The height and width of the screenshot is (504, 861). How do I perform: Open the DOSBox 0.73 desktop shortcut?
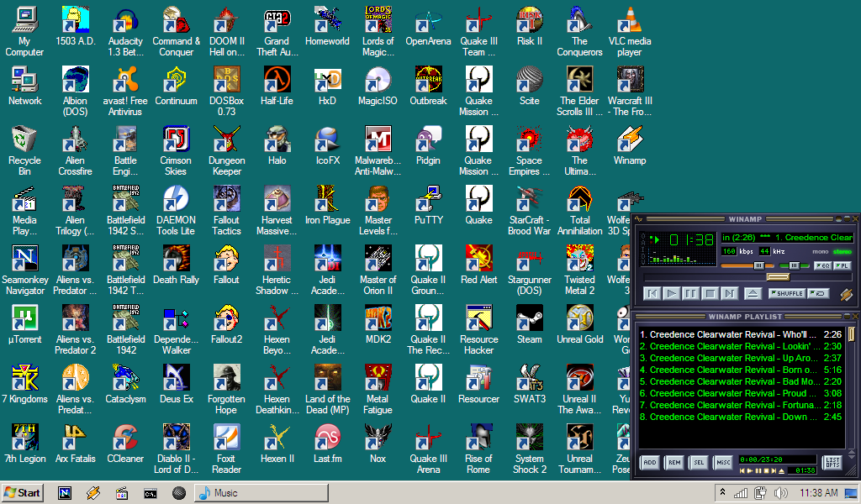[226, 81]
